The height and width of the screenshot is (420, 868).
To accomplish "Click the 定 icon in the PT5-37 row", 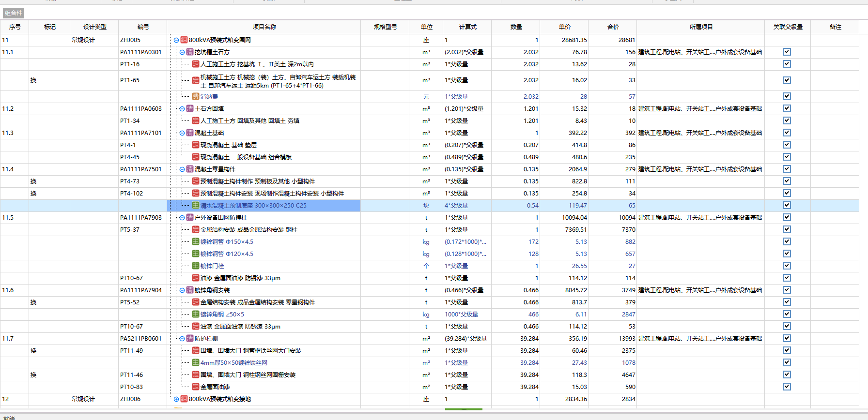I will (x=196, y=230).
